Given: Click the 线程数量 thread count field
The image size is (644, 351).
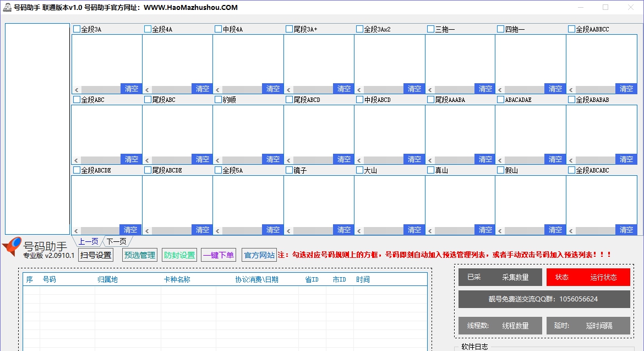Looking at the screenshot, I should click(x=515, y=326).
